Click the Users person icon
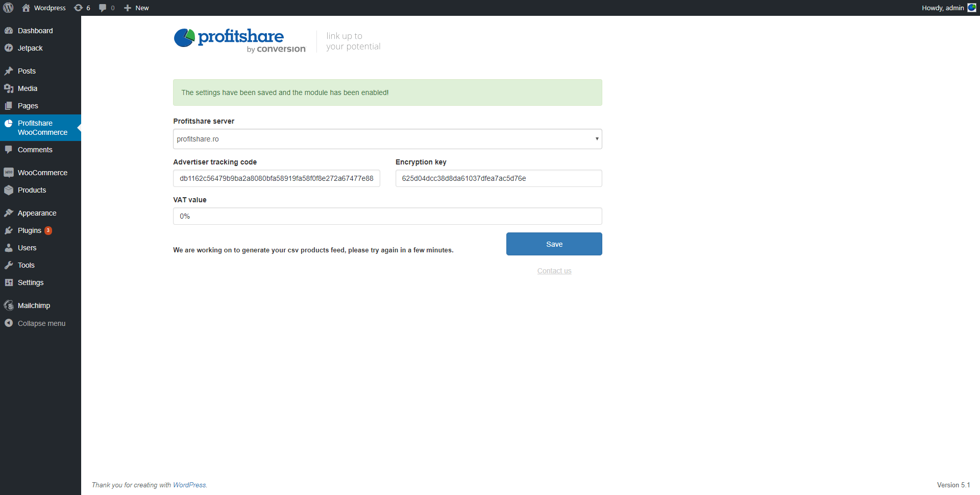Viewport: 980px width, 495px height. [x=9, y=248]
